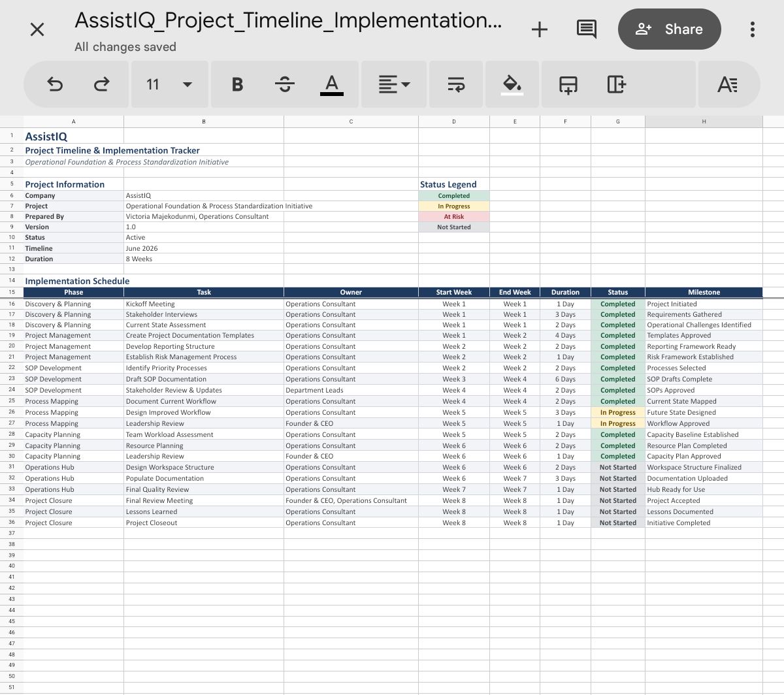The image size is (784, 695).
Task: Click the 'Department Leads' cell
Action: click(x=351, y=390)
